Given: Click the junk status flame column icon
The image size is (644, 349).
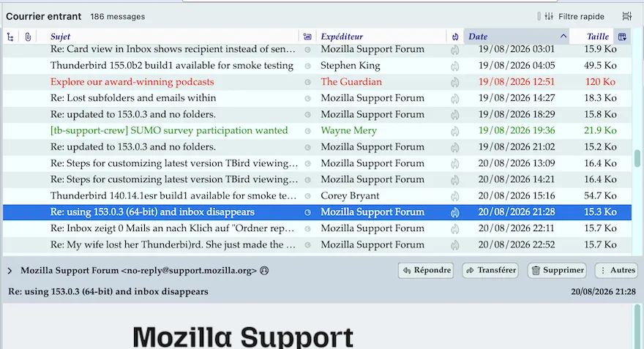Looking at the screenshot, I should point(454,37).
